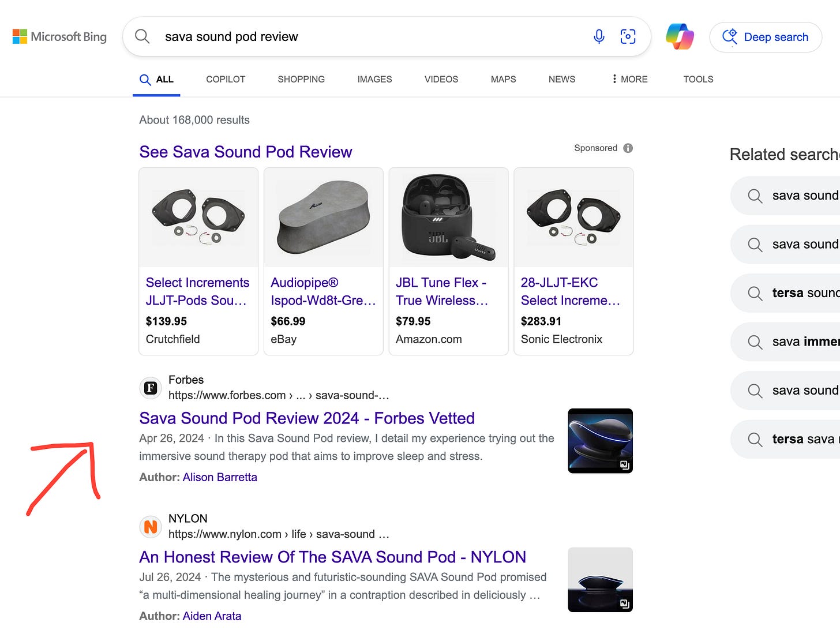The image size is (840, 630).
Task: Click author Aiden Arata link
Action: (212, 616)
